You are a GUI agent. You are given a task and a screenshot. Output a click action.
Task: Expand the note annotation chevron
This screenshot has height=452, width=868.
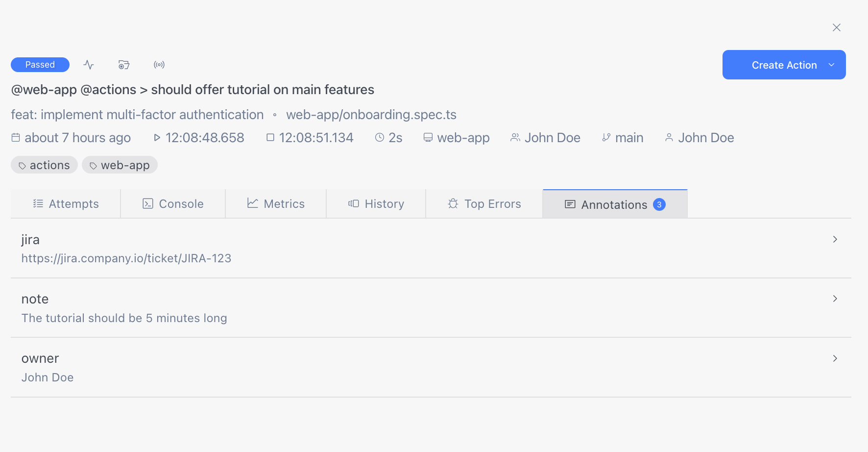pos(835,299)
